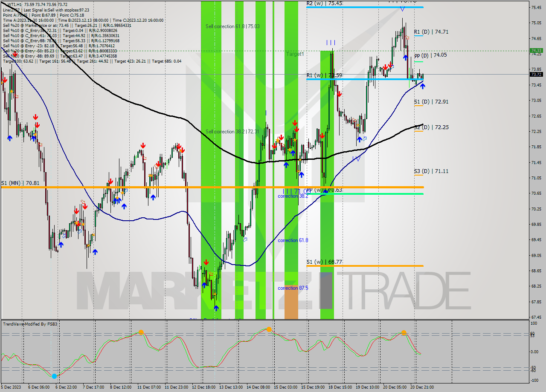Click the '18 Dec 15:00' time-axis label
The image size is (546, 392).
point(340,387)
